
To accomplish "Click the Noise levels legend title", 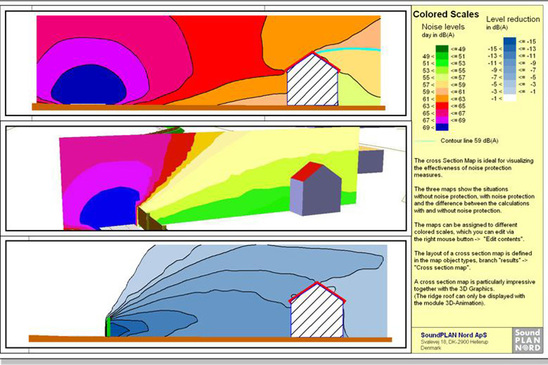I will (443, 27).
